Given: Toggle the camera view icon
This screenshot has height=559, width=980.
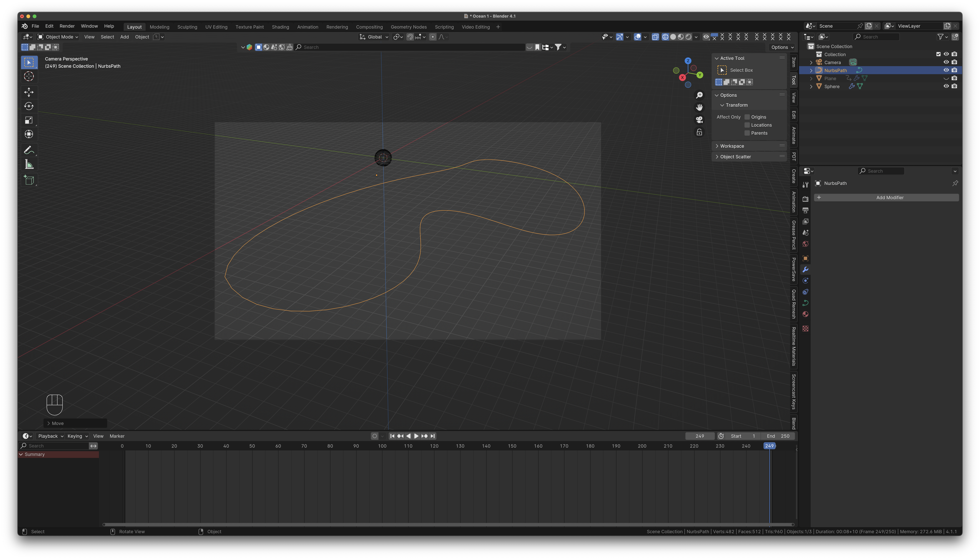Looking at the screenshot, I should pyautogui.click(x=699, y=120).
